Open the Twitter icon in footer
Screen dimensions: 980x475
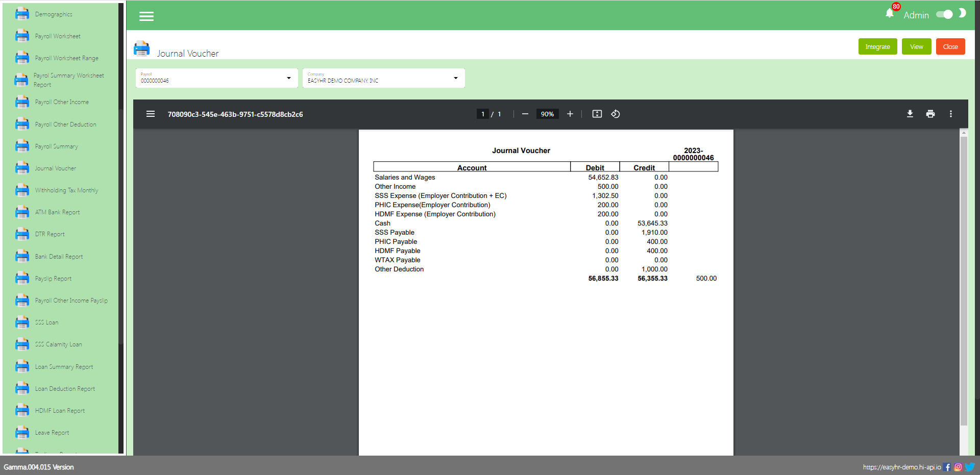[x=970, y=467]
